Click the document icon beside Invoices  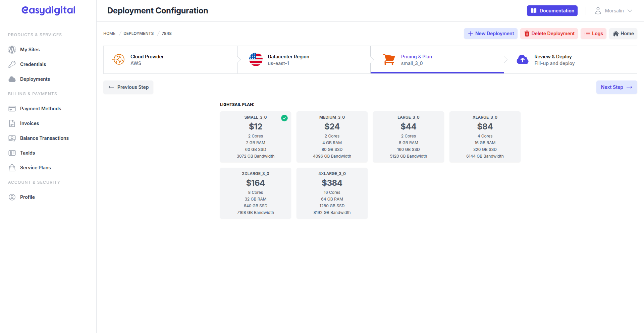pyautogui.click(x=12, y=123)
